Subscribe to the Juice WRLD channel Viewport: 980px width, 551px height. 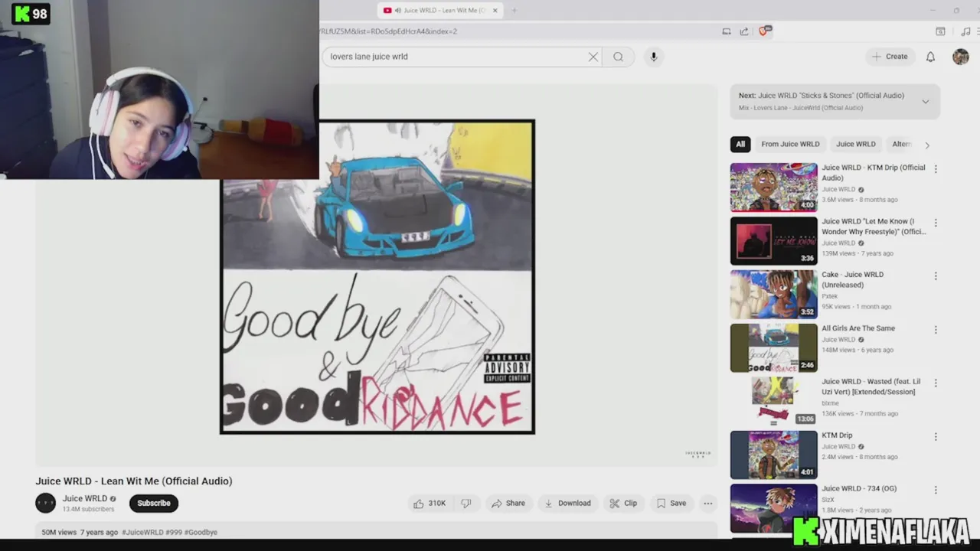[x=154, y=504]
